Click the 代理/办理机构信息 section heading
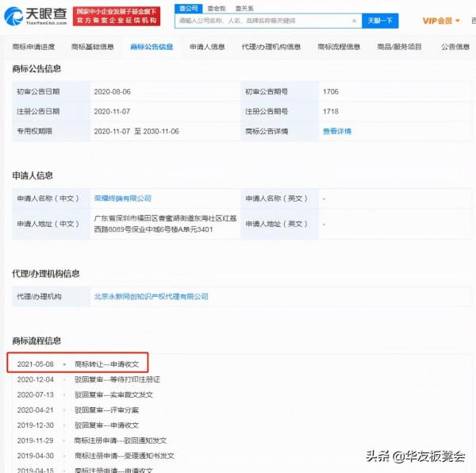Viewport: 476px width, 473px height. [45, 273]
